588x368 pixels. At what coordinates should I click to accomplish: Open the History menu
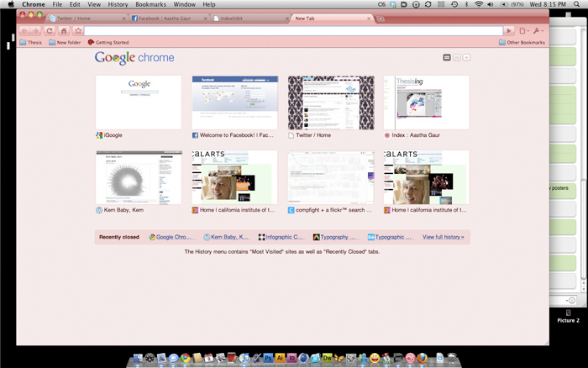click(118, 4)
